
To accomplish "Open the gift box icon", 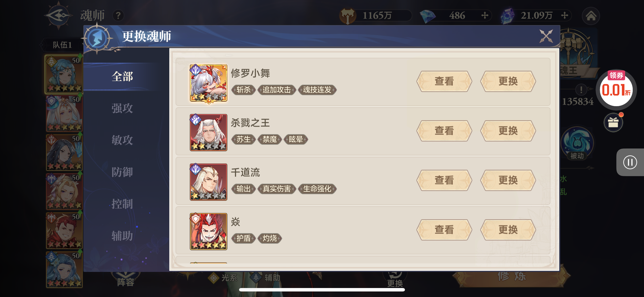I will tap(613, 122).
